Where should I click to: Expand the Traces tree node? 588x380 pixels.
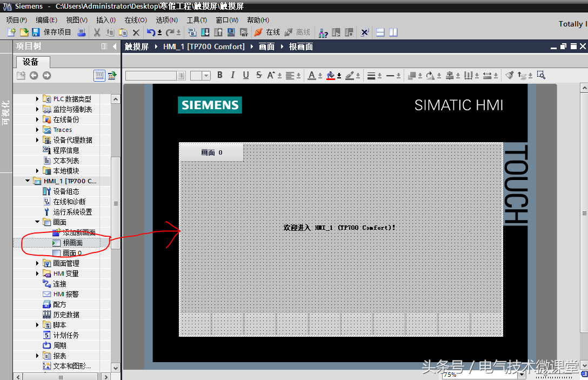tap(37, 130)
